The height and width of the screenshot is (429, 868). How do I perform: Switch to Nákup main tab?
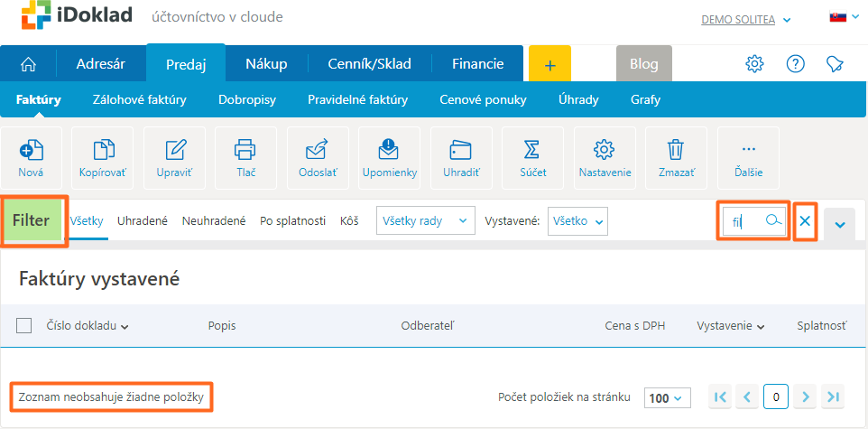[x=266, y=63]
